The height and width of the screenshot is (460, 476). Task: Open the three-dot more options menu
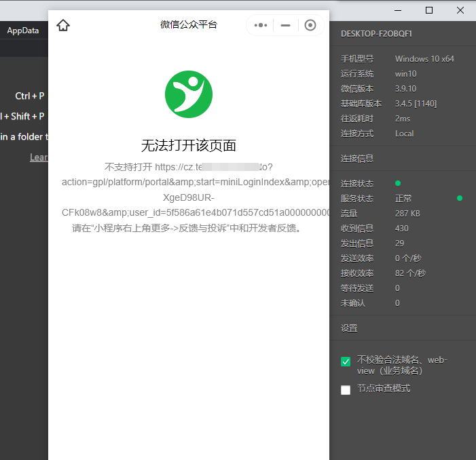(261, 25)
